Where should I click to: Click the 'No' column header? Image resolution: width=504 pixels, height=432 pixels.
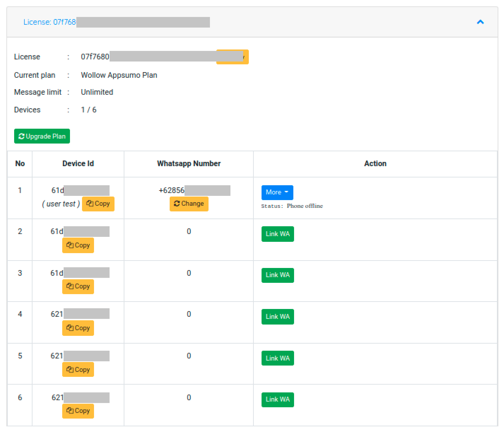tap(20, 163)
